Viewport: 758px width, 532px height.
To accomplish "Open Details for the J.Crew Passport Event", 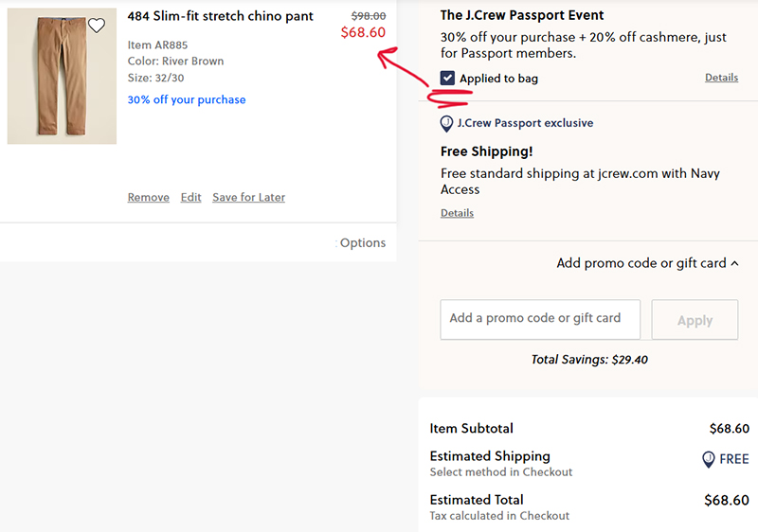I will click(721, 78).
